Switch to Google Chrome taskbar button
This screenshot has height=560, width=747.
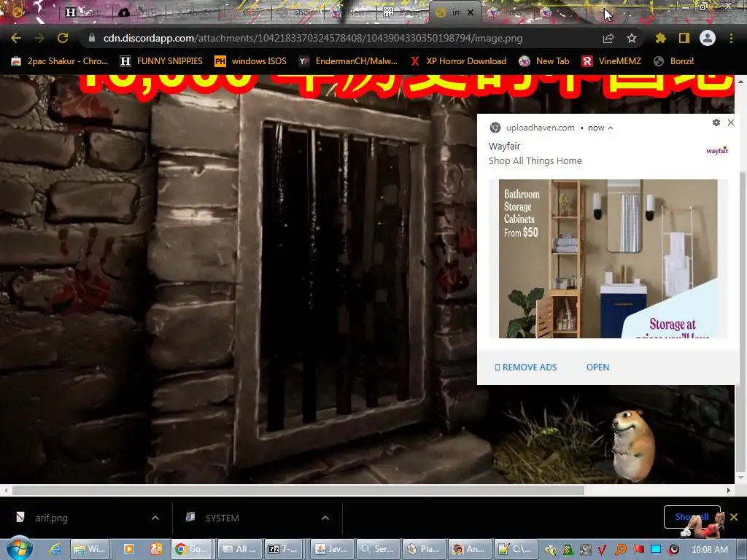point(192,549)
